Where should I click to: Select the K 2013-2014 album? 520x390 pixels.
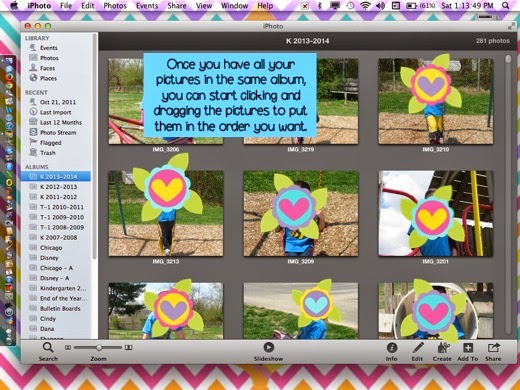coord(56,176)
